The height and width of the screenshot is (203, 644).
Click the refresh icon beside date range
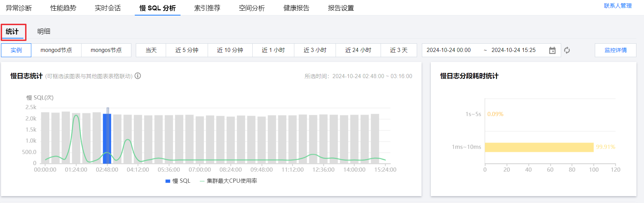click(567, 50)
